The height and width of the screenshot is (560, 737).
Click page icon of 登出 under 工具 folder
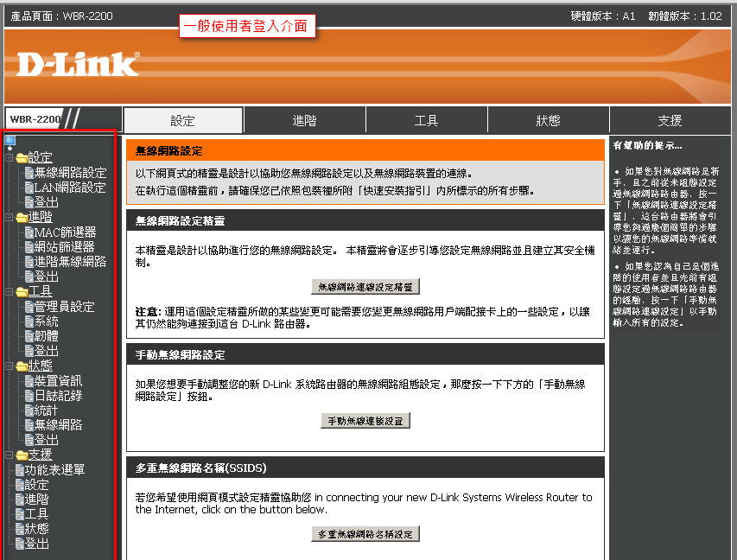coord(29,351)
